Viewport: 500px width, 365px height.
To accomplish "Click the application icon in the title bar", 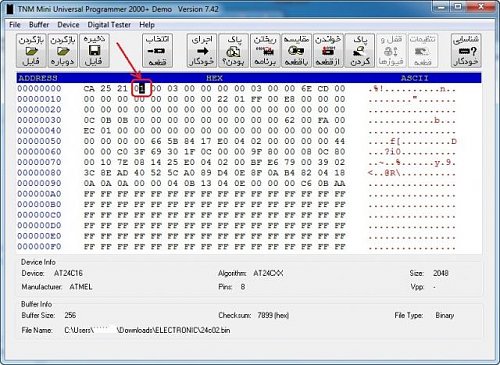I will pos(10,9).
